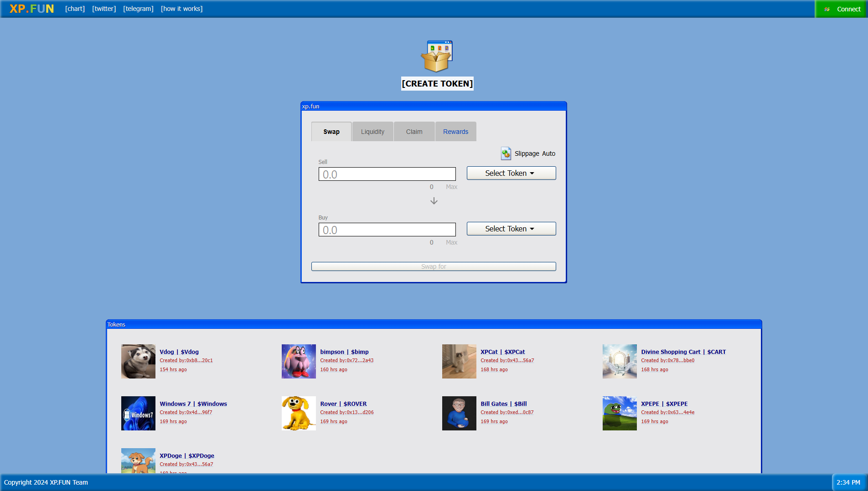Open the Bill Gates token image

click(x=459, y=413)
